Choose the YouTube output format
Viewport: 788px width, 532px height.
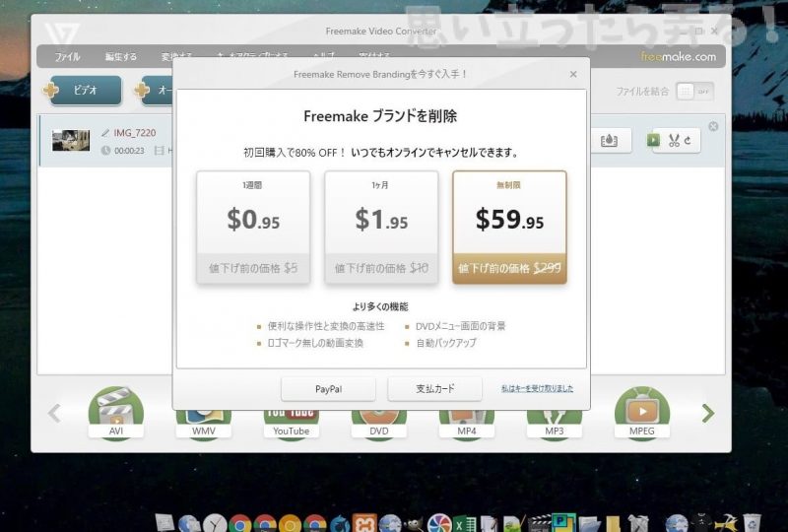click(x=291, y=426)
